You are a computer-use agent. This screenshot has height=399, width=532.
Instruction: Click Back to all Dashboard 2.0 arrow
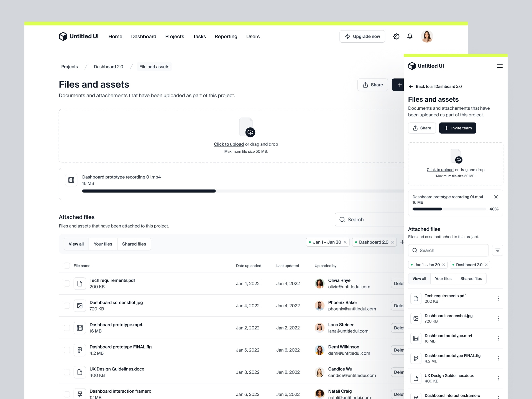(x=411, y=86)
